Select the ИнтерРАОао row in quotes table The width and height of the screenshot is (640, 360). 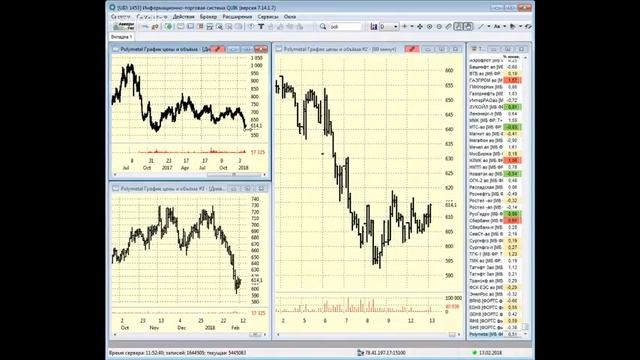(x=495, y=100)
